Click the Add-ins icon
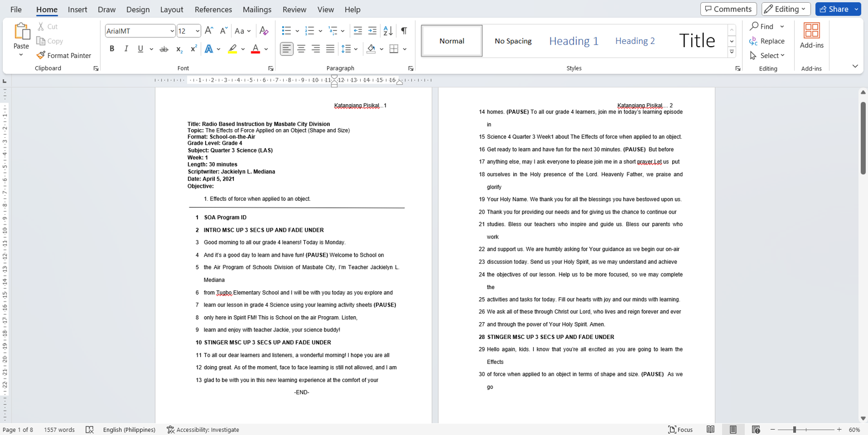The width and height of the screenshot is (868, 435). pyautogui.click(x=812, y=30)
